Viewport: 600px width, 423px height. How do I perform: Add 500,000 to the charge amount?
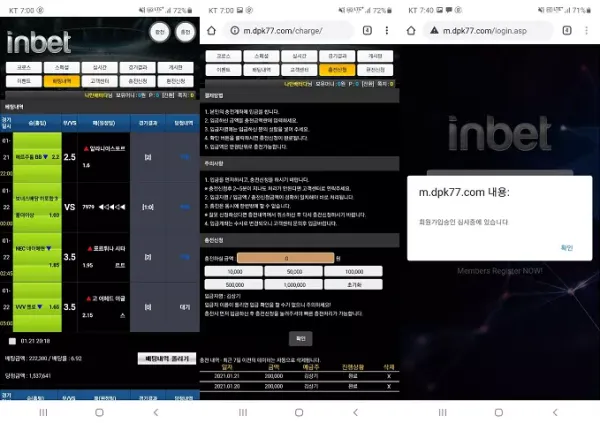coord(234,284)
